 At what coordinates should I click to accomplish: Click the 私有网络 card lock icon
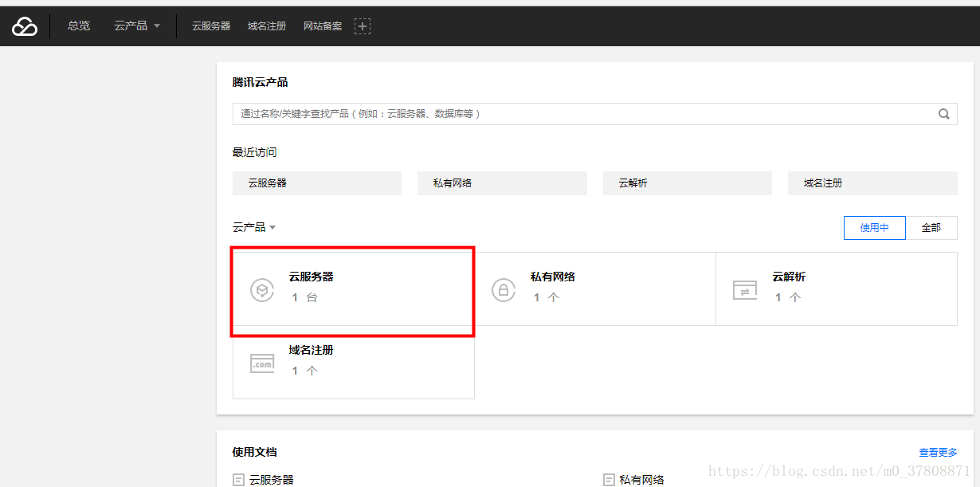pyautogui.click(x=504, y=289)
